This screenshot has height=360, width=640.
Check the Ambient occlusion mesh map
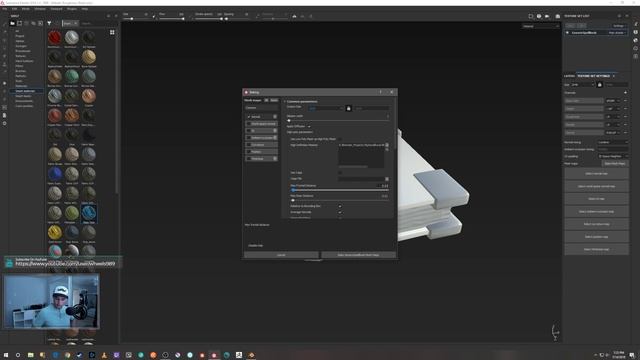point(249,138)
